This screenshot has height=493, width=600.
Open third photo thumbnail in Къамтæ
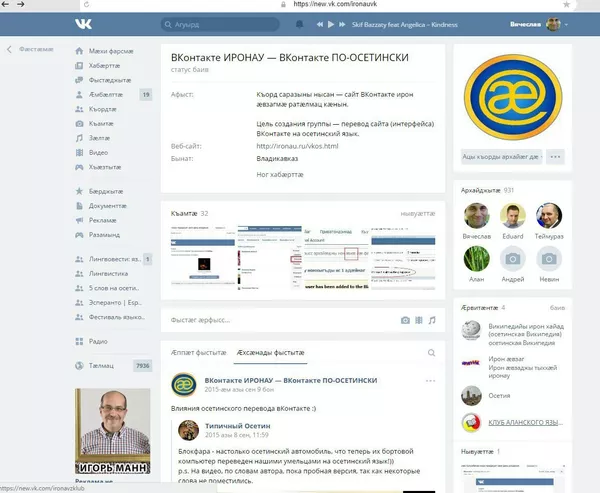coord(336,258)
